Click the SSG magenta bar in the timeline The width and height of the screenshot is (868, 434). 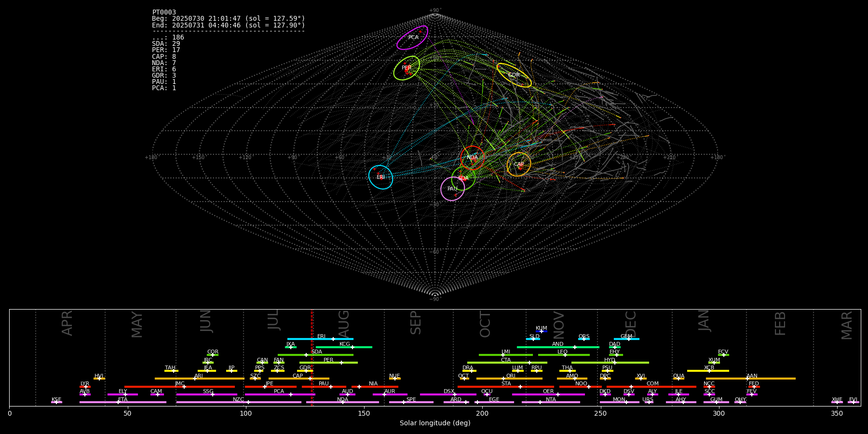(x=207, y=394)
